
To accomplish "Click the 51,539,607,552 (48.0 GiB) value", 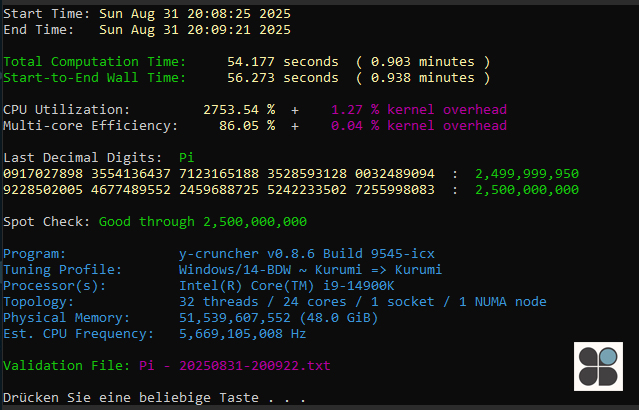I will click(279, 318).
